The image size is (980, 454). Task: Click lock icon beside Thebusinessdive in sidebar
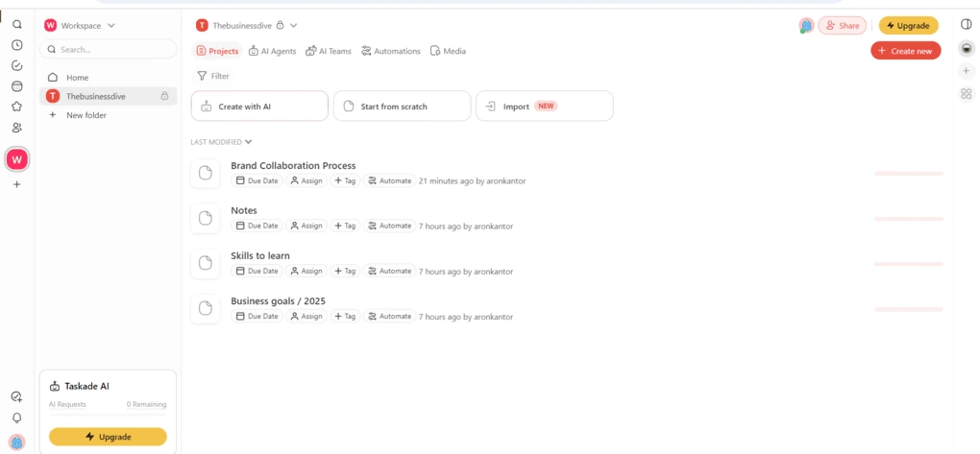(164, 96)
